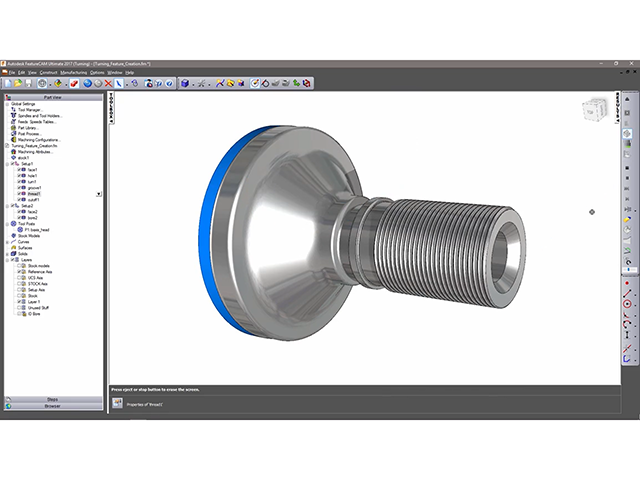Toggle the checkbox beside face1 feature
640x480 pixels.
pyautogui.click(x=17, y=170)
